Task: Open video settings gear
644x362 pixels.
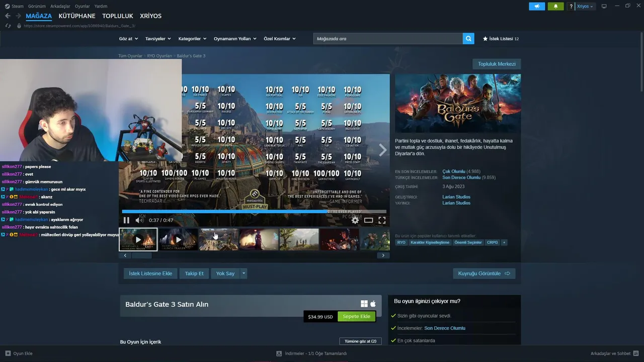Action: (x=355, y=220)
